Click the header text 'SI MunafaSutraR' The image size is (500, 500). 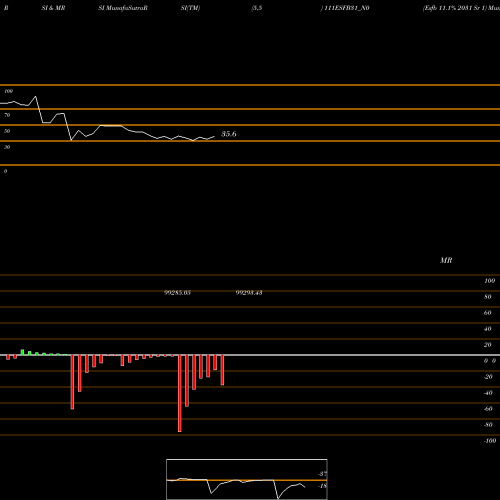(x=123, y=8)
